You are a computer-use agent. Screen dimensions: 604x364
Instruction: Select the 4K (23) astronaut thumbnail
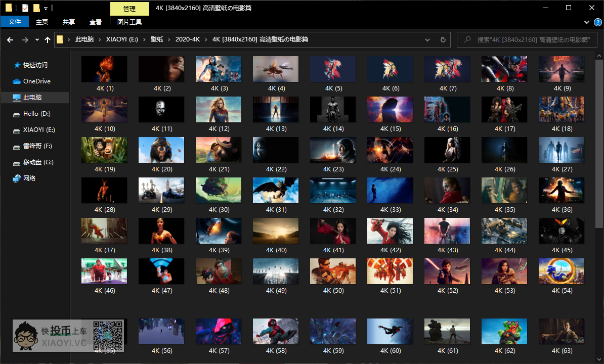tap(333, 150)
